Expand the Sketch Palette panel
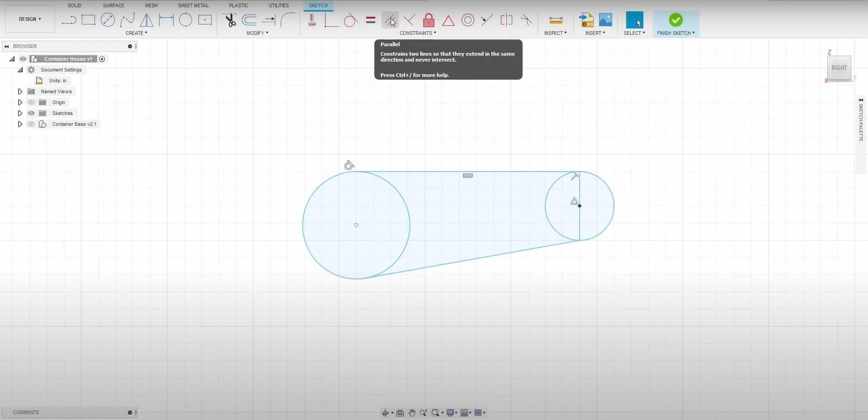Viewport: 868px width, 420px height. pos(861,100)
